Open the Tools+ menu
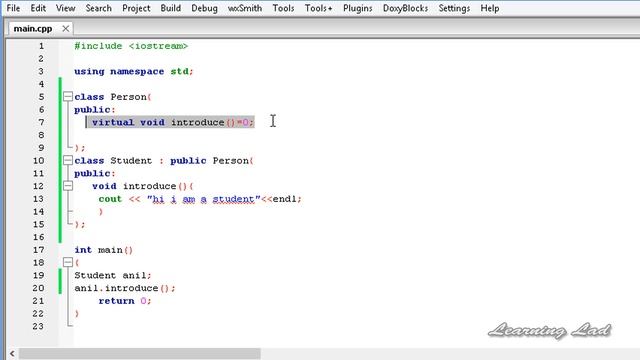Screen dimensions: 640x360 point(318,8)
